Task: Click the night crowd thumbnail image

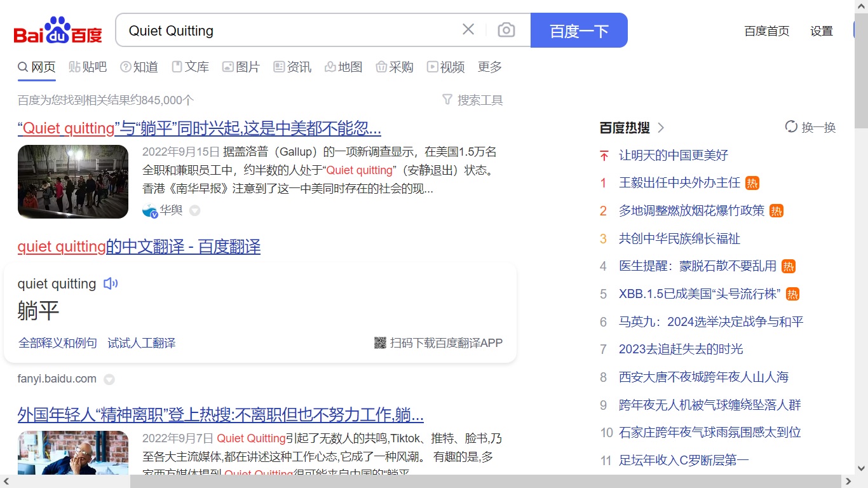Action: tap(73, 182)
